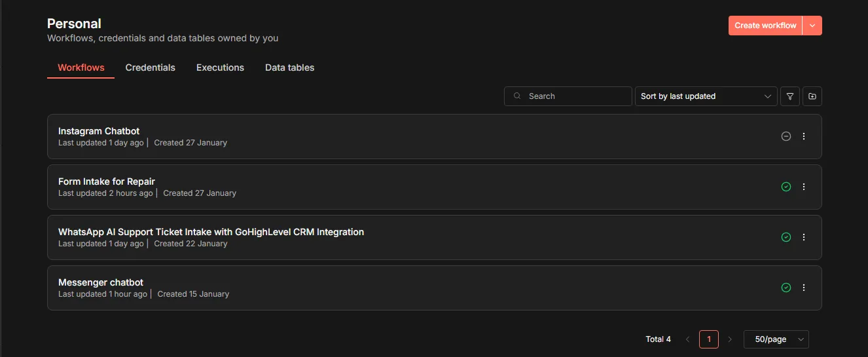Image resolution: width=868 pixels, height=357 pixels.
Task: Click the 'Created 22 January' text
Action: coord(190,244)
